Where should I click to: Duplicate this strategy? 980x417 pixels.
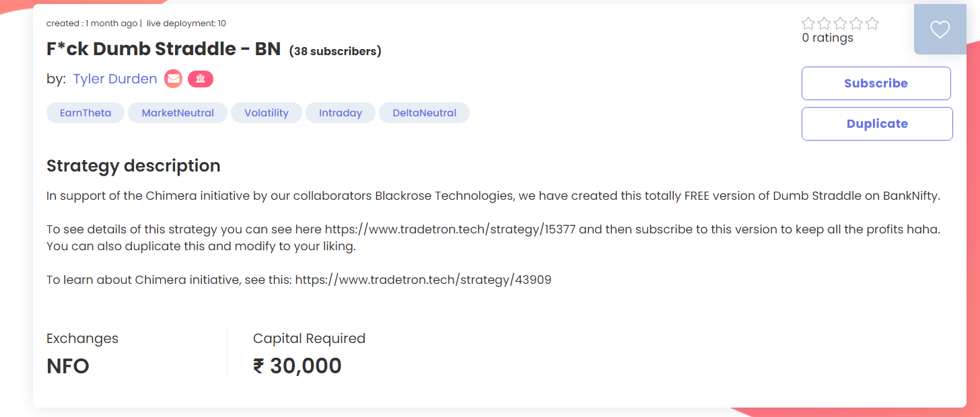(x=877, y=124)
